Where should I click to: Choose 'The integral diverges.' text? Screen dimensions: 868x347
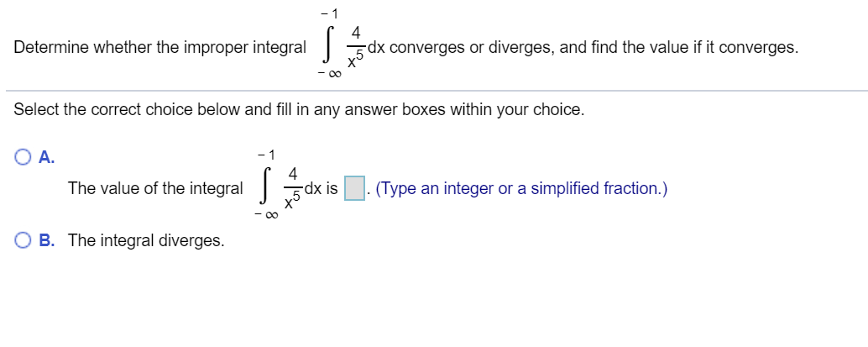point(147,240)
